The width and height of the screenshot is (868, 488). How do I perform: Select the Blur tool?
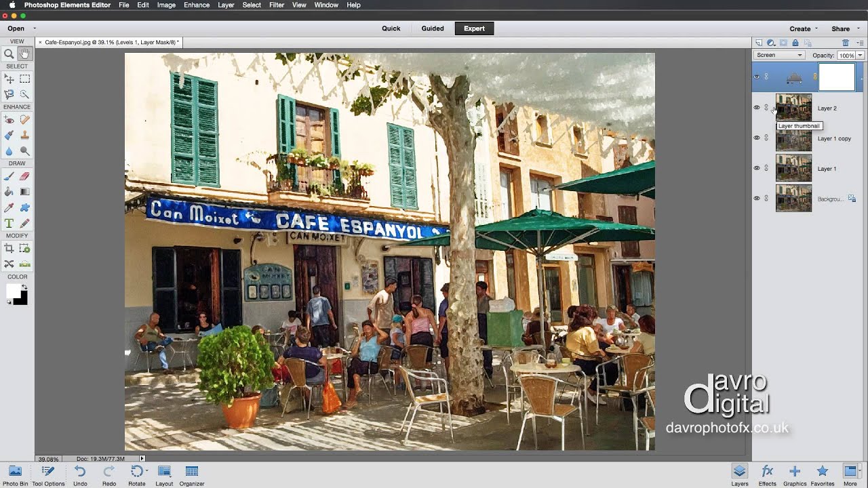click(x=9, y=151)
